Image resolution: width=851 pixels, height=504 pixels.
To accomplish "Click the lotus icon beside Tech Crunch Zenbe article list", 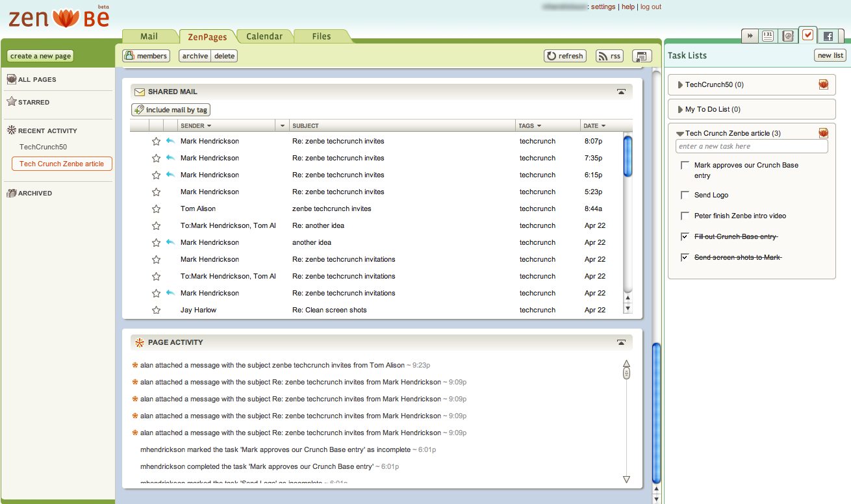I will click(823, 133).
